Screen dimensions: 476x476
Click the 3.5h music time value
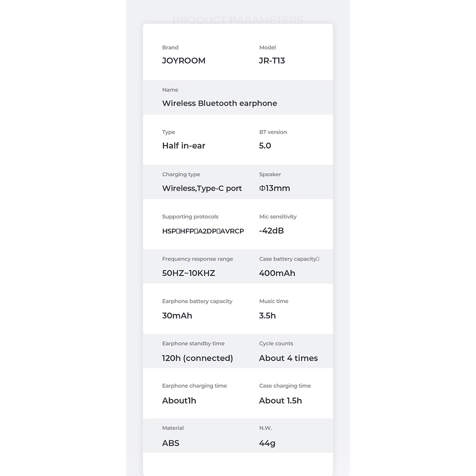(x=267, y=315)
